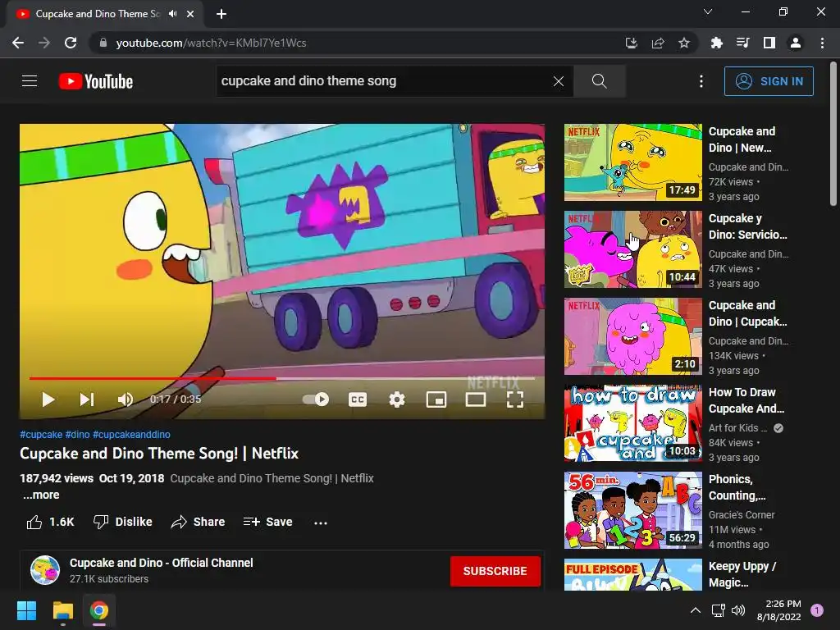Click the magnifying glass search button

coord(600,81)
